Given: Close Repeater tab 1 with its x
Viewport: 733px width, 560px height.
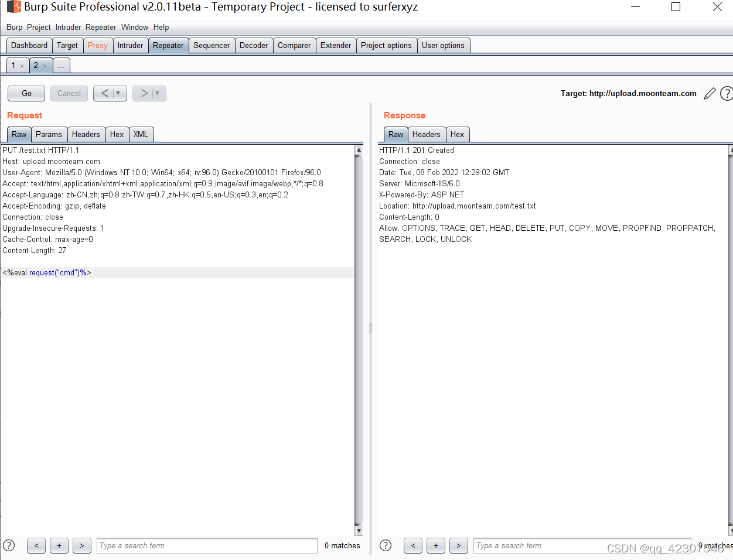Looking at the screenshot, I should tap(22, 66).
